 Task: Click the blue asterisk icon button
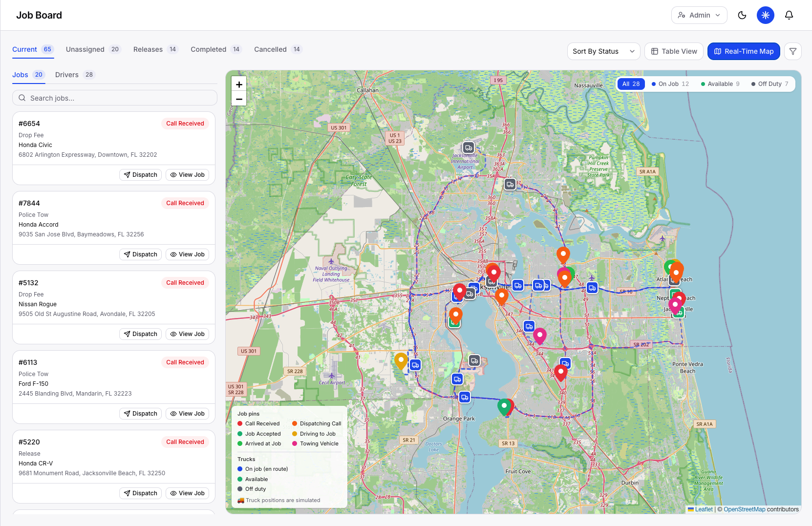(766, 15)
